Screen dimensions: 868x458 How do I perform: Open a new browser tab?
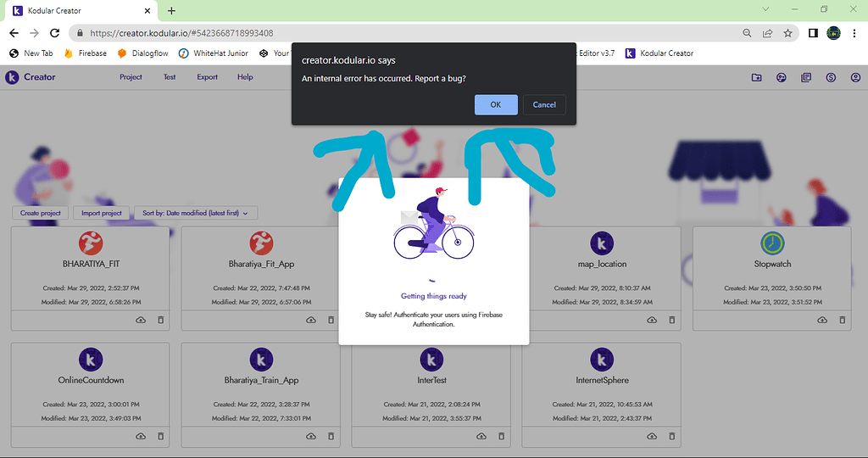pyautogui.click(x=171, y=10)
